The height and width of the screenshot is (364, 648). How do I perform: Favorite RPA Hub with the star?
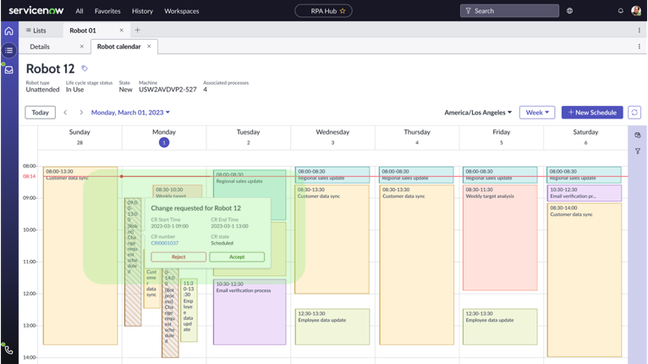click(x=343, y=11)
